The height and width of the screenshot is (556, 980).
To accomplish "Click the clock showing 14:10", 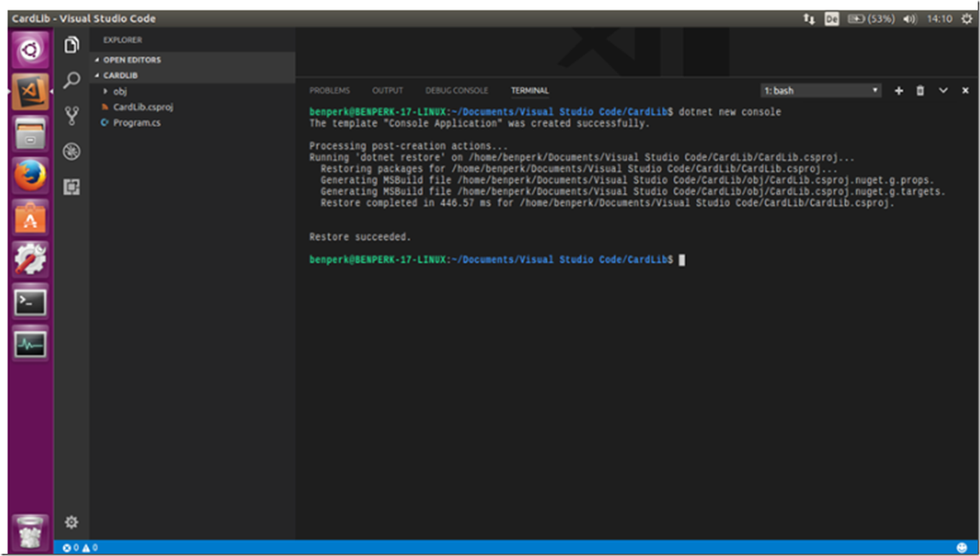I will [939, 19].
